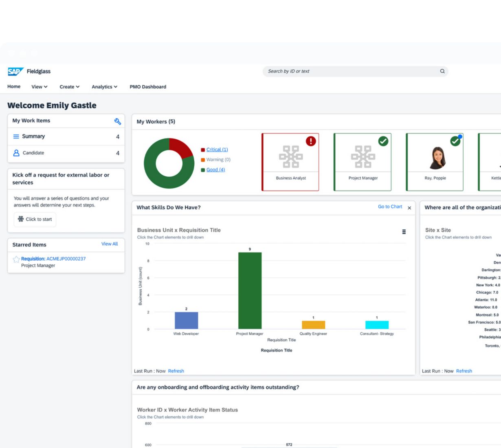This screenshot has width=501, height=448.
Task: Expand the Create dropdown menu
Action: pyautogui.click(x=69, y=87)
